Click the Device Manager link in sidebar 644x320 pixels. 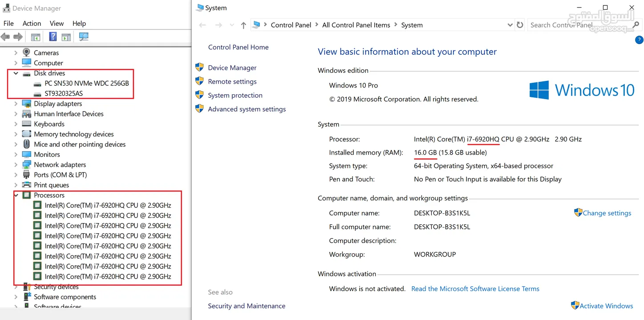[x=232, y=68]
